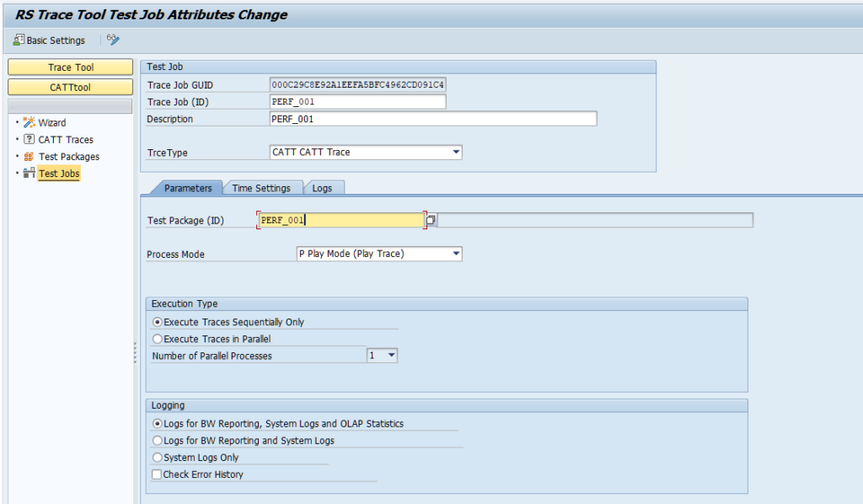Expand the TrceType dropdown
This screenshot has height=504, width=863.
(456, 153)
